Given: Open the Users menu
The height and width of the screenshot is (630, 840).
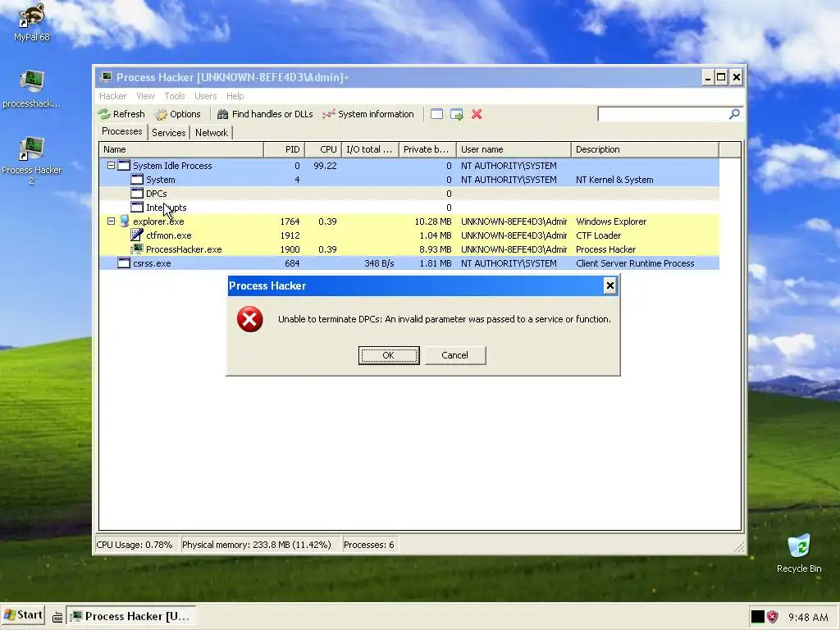Looking at the screenshot, I should [206, 96].
